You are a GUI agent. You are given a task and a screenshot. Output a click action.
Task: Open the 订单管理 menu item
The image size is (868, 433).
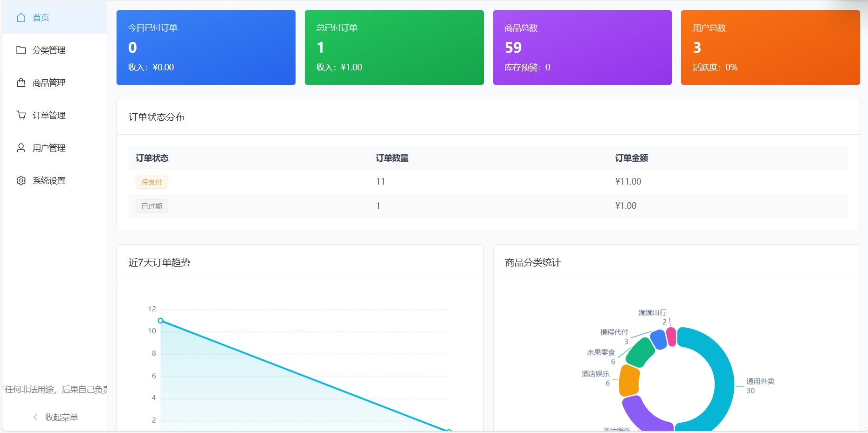49,115
